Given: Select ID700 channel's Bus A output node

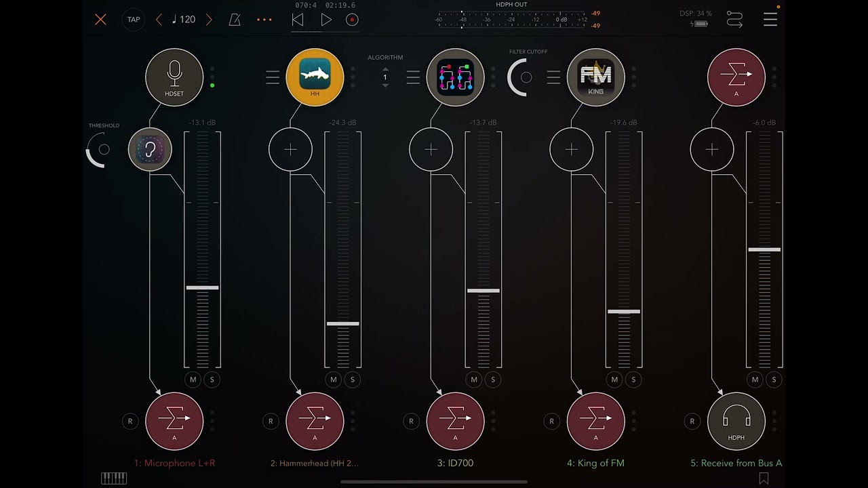Looking at the screenshot, I should pos(455,421).
